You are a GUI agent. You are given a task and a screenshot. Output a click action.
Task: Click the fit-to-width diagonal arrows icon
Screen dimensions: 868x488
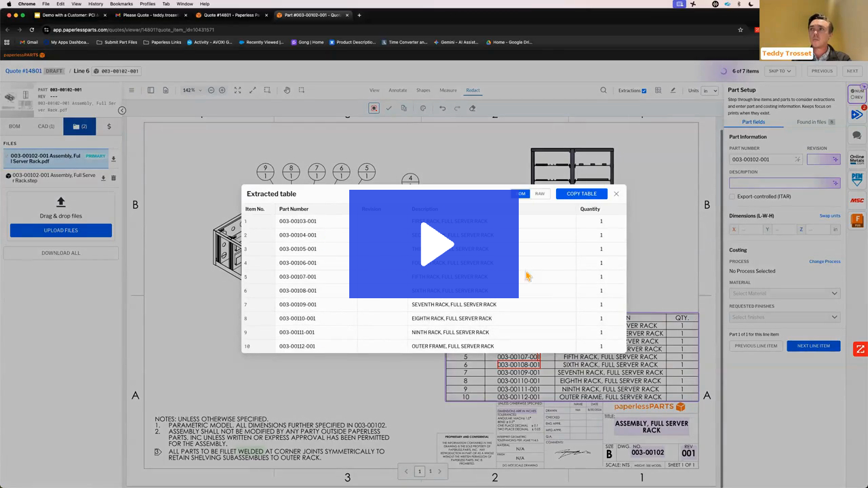pos(252,90)
